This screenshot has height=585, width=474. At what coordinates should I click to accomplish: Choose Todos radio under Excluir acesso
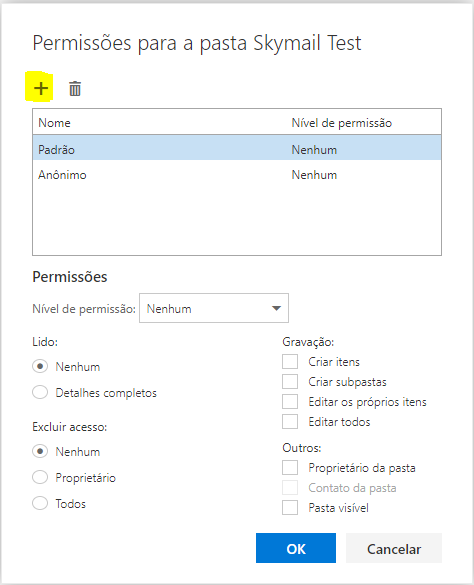click(x=40, y=503)
